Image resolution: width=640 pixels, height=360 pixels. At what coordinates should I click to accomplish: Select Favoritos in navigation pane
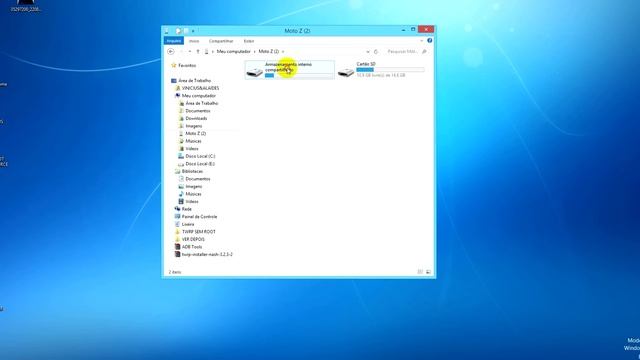187,65
